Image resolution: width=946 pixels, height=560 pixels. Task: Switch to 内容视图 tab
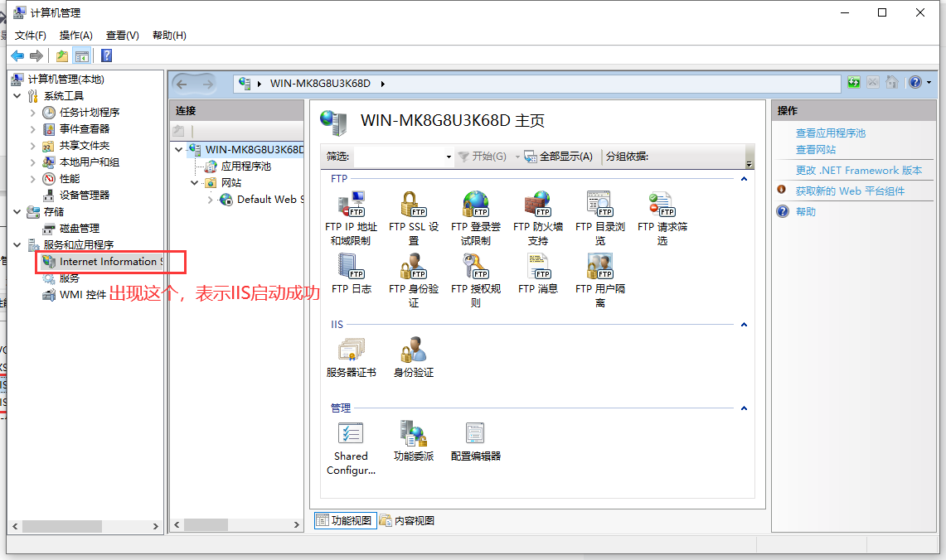[407, 520]
